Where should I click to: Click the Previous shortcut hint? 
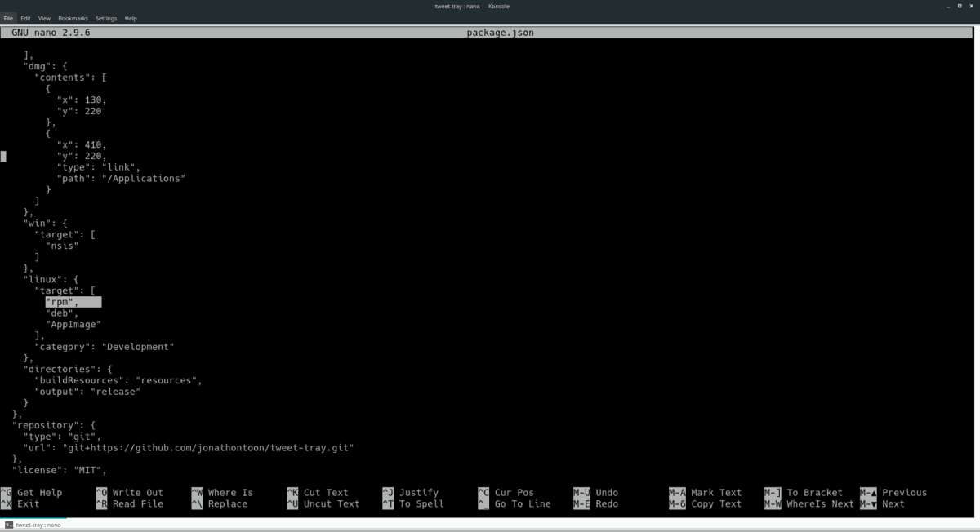[893, 493]
